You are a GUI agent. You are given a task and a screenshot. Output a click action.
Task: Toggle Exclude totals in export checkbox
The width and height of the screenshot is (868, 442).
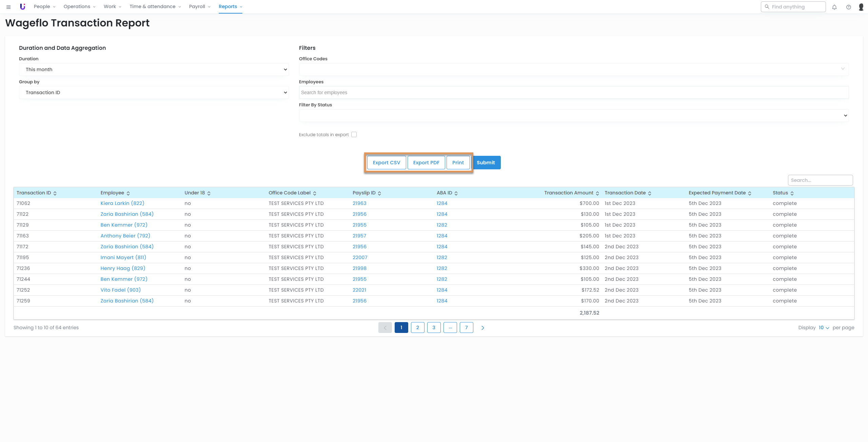(354, 134)
